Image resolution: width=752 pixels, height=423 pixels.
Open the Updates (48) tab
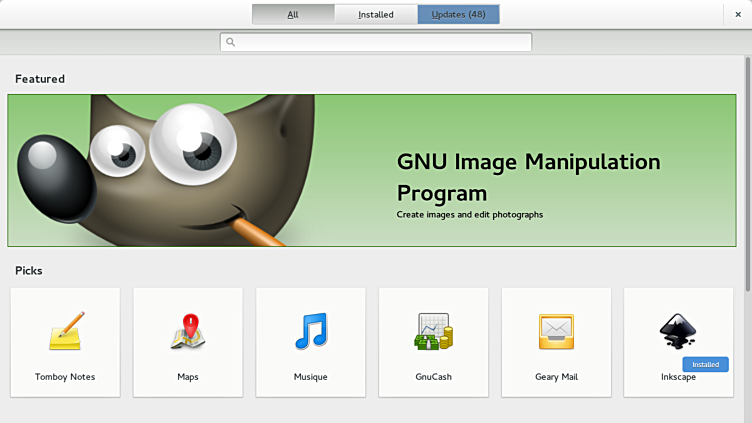458,14
